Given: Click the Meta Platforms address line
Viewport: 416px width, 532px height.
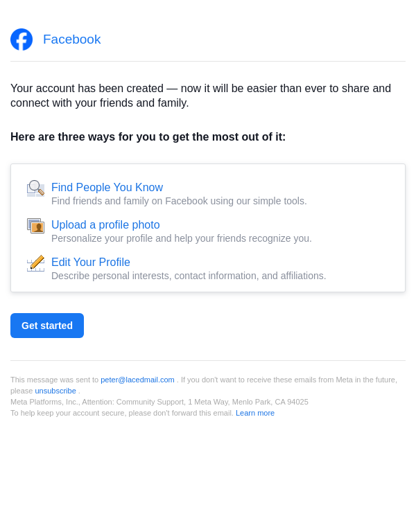Looking at the screenshot, I should click(x=159, y=402).
